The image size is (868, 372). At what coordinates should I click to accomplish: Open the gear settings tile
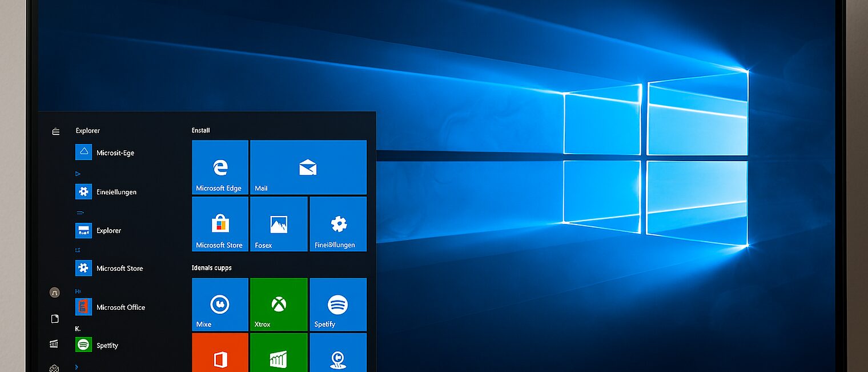click(338, 224)
